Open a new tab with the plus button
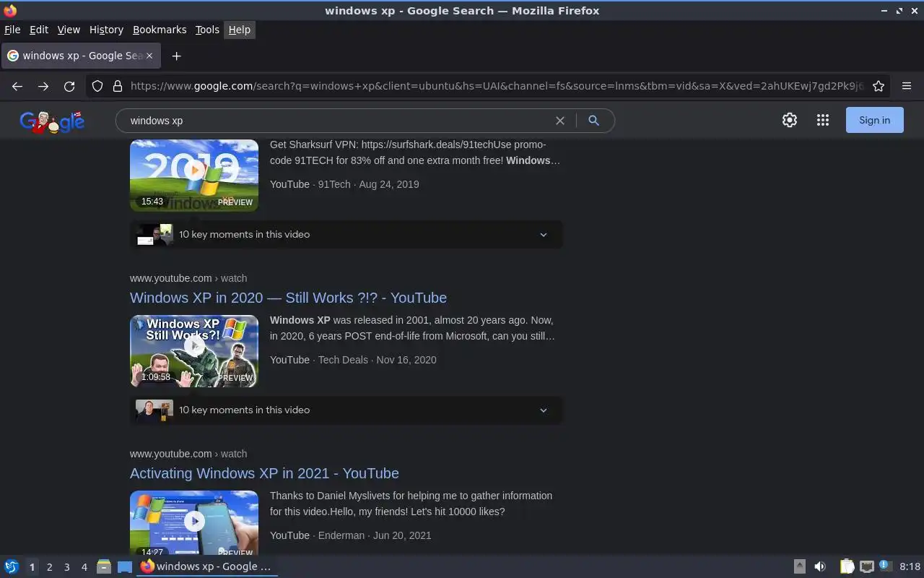The width and height of the screenshot is (924, 578). click(x=176, y=56)
